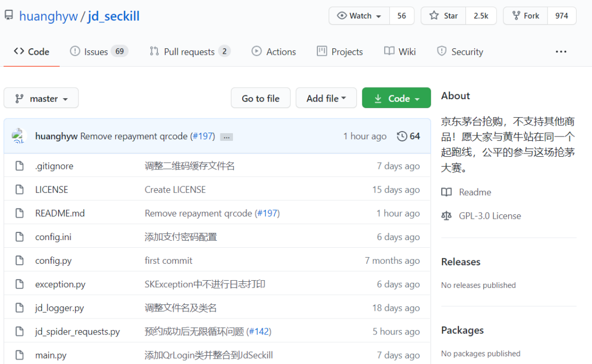Click the Issues tab circle icon
The image size is (592, 364).
click(75, 51)
